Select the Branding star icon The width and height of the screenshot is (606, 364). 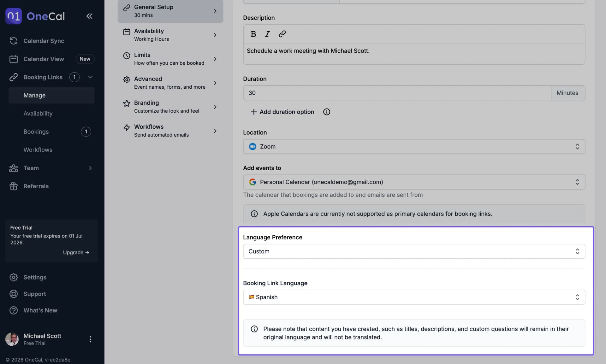coord(127,103)
